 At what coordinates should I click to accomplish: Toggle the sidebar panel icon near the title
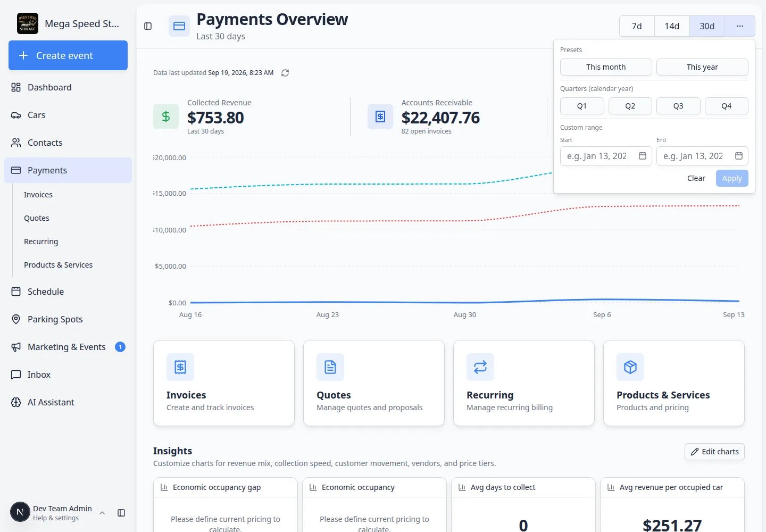148,26
